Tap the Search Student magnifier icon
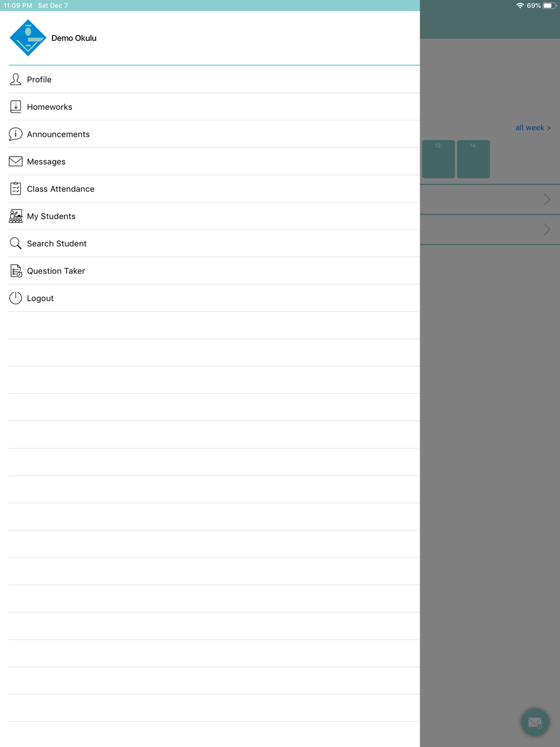Screen dimensions: 560x747 (x=16, y=244)
